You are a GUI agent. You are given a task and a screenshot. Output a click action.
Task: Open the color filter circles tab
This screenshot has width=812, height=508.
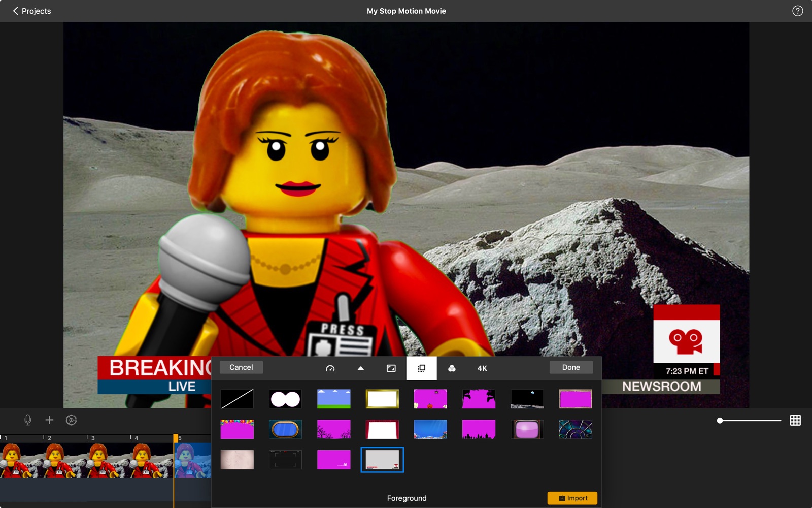point(452,368)
